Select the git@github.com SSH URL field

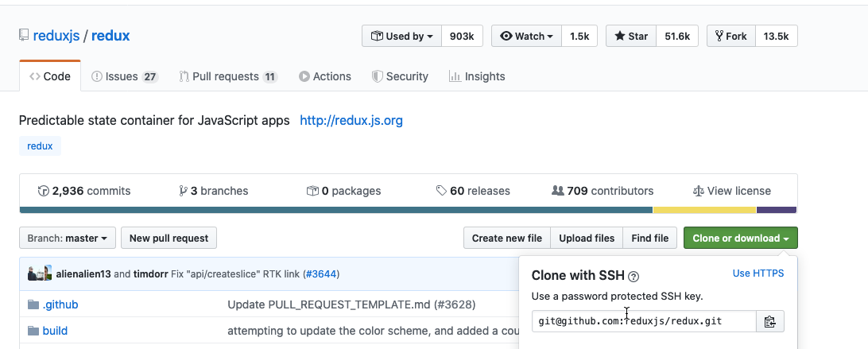coord(645,321)
